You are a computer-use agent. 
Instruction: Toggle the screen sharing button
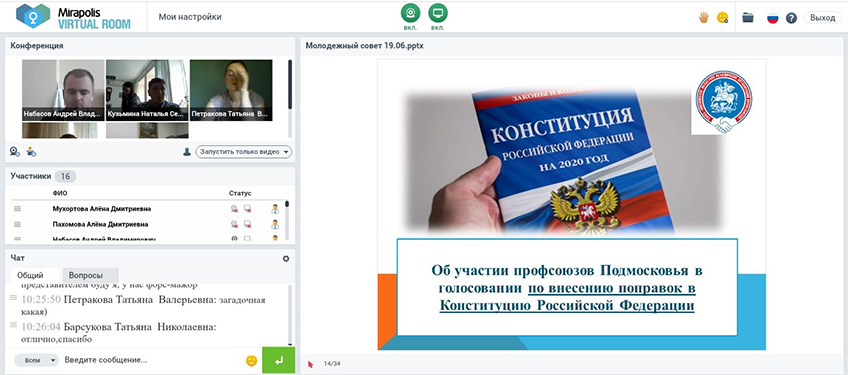tap(438, 12)
